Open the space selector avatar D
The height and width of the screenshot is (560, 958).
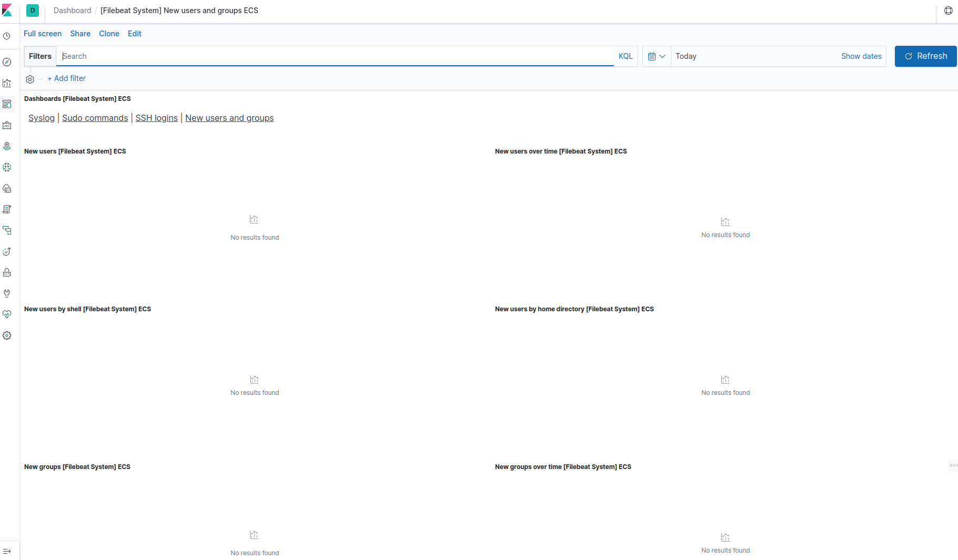[x=33, y=11]
